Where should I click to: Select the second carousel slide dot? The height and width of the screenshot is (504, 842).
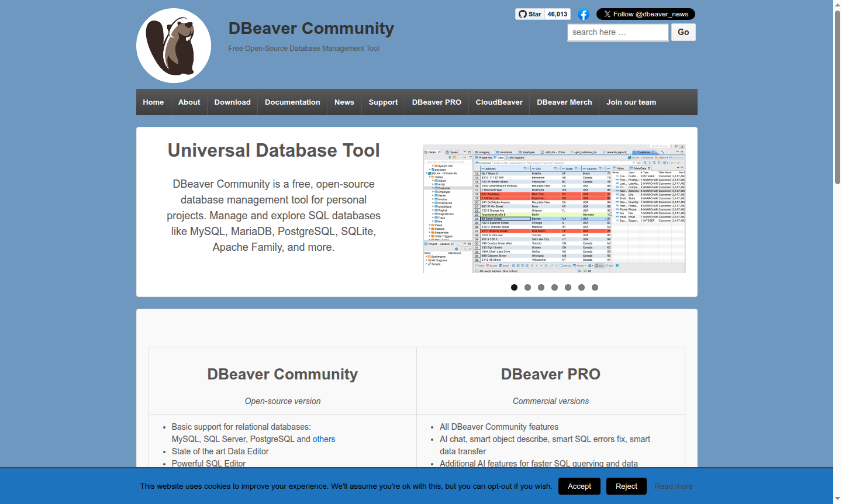point(527,287)
